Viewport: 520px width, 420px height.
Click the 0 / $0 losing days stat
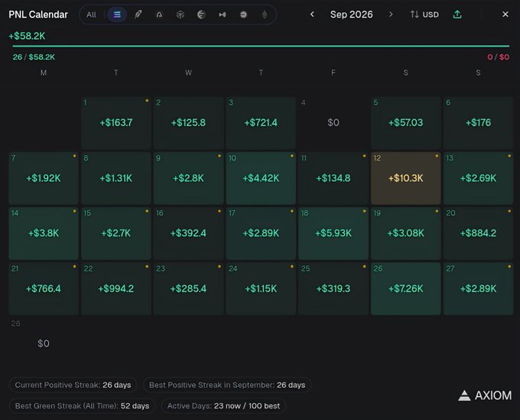point(498,57)
